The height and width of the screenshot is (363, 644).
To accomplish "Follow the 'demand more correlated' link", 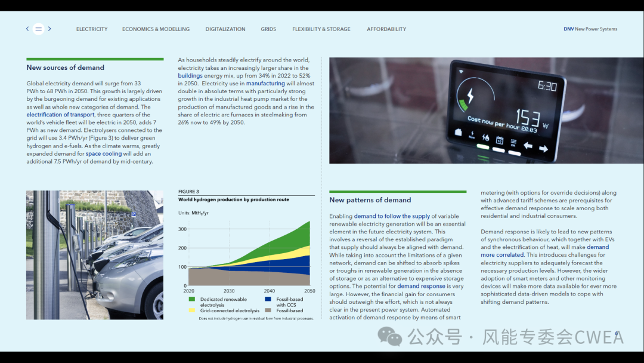I will point(544,251).
